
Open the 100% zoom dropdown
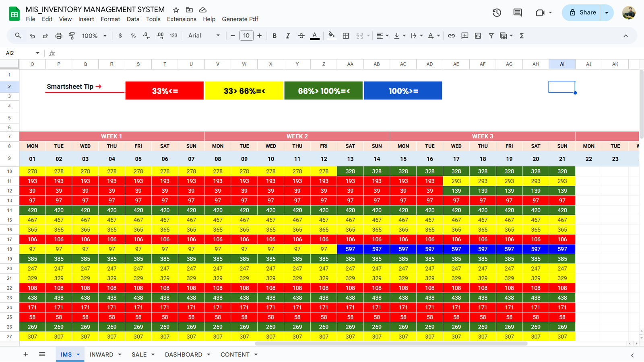(94, 36)
